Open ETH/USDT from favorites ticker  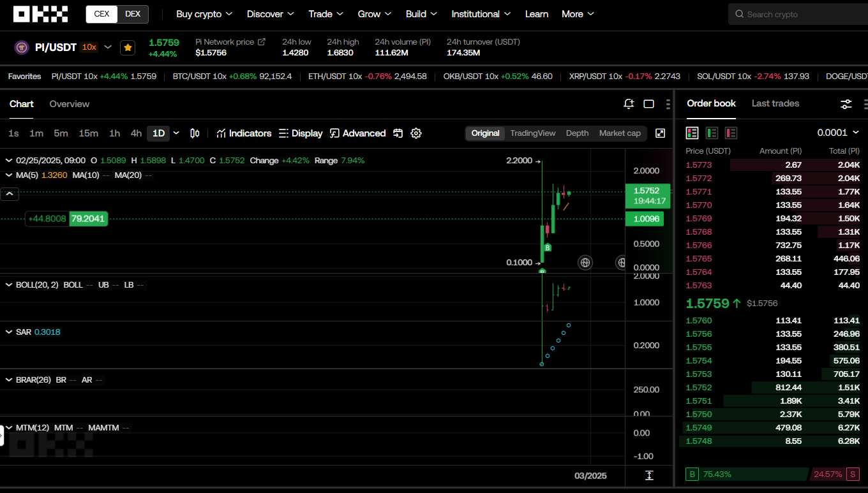pyautogui.click(x=368, y=77)
